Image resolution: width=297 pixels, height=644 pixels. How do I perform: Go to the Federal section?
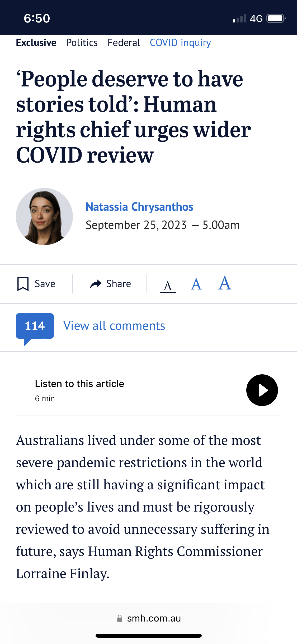pyautogui.click(x=124, y=43)
